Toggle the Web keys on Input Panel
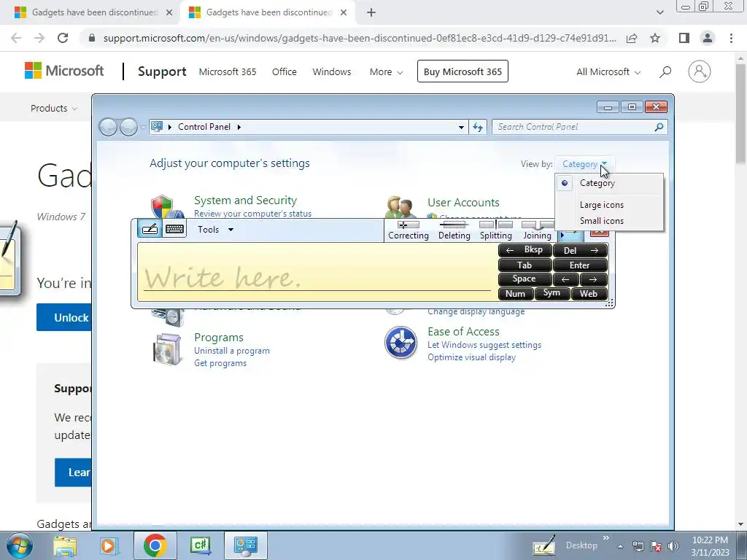This screenshot has width=747, height=560. coord(589,293)
